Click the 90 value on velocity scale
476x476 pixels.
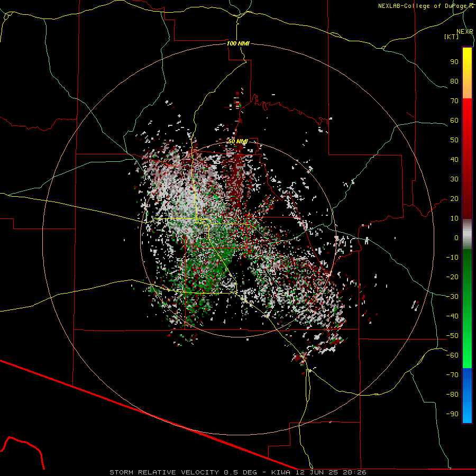point(454,62)
